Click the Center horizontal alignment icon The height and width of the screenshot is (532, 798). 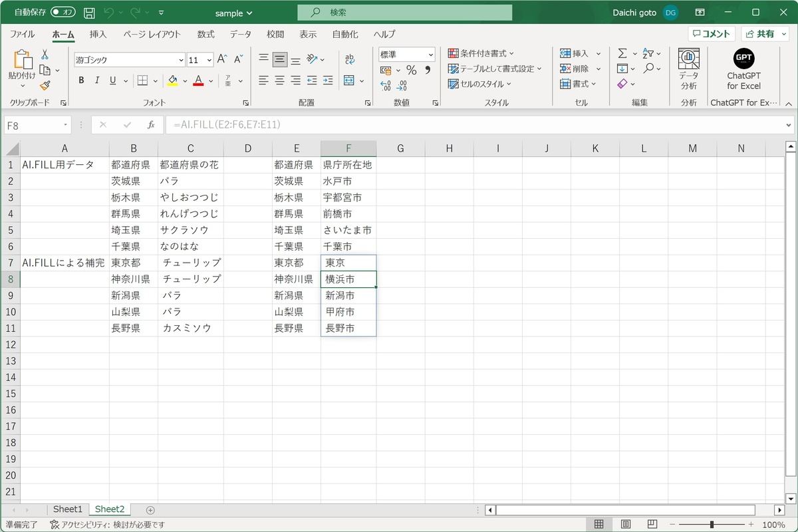[x=280, y=80]
